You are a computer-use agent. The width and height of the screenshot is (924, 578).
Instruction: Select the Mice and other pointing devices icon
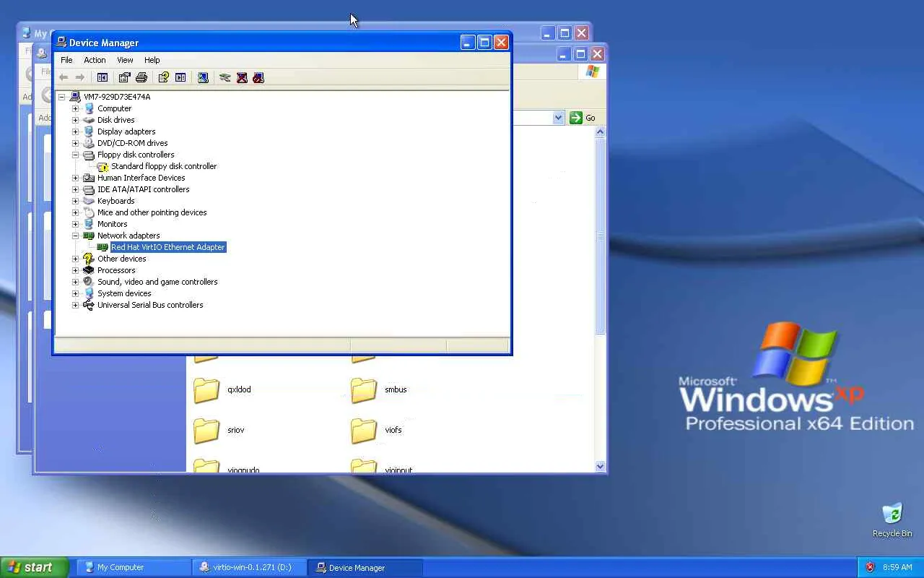click(89, 212)
